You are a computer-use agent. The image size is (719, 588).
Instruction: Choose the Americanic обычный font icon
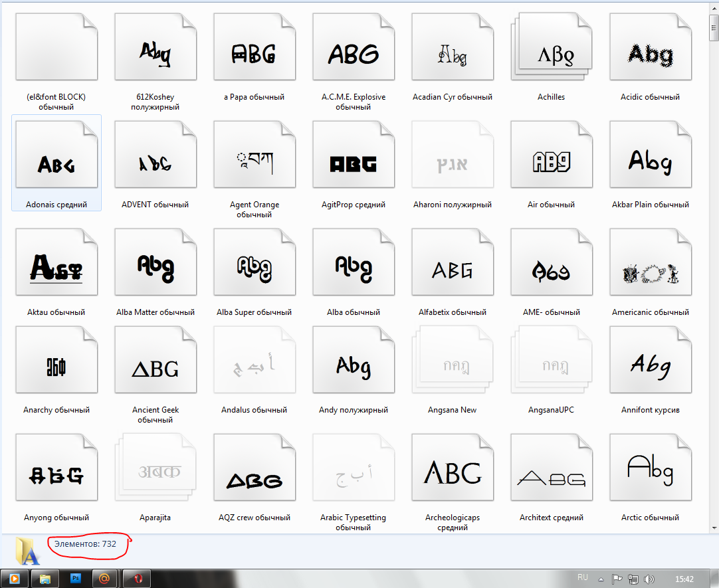click(x=651, y=262)
